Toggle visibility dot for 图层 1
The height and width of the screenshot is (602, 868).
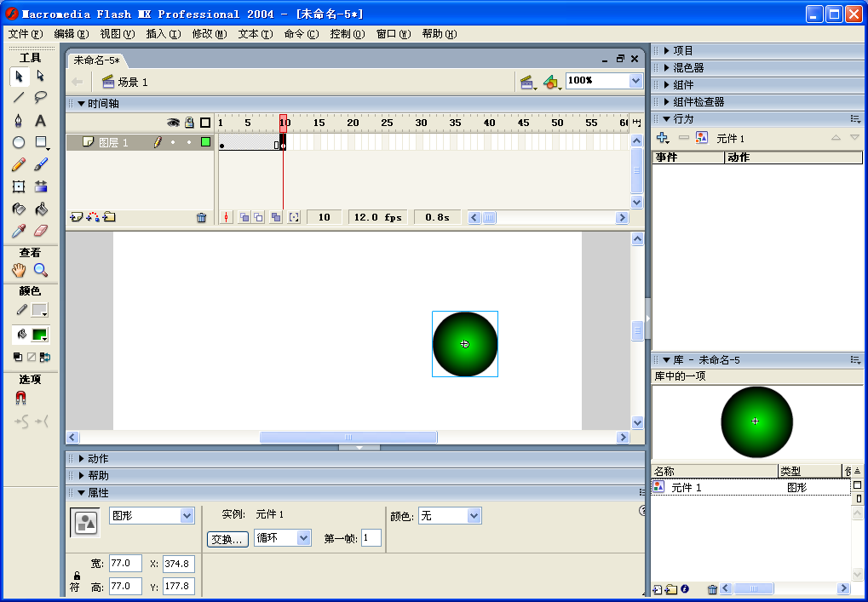tap(173, 143)
